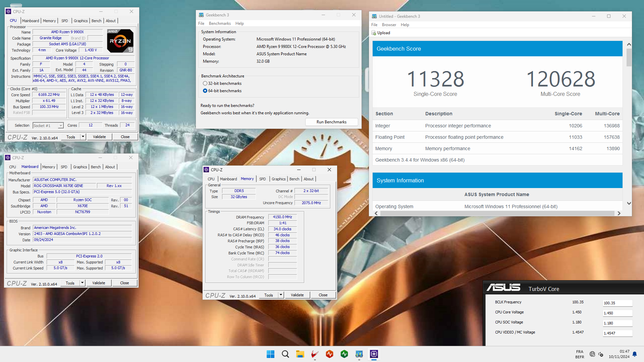Click the BCLK Frequency input field in TurboV

618,303
